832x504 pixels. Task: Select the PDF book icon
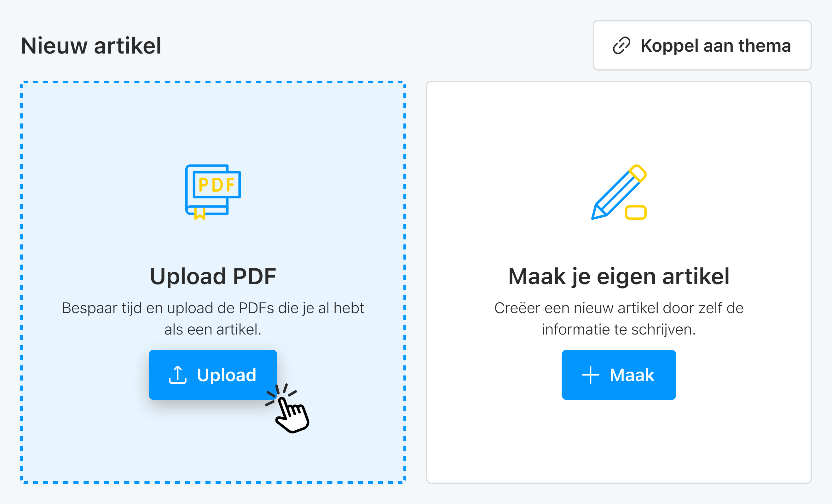[x=213, y=192]
